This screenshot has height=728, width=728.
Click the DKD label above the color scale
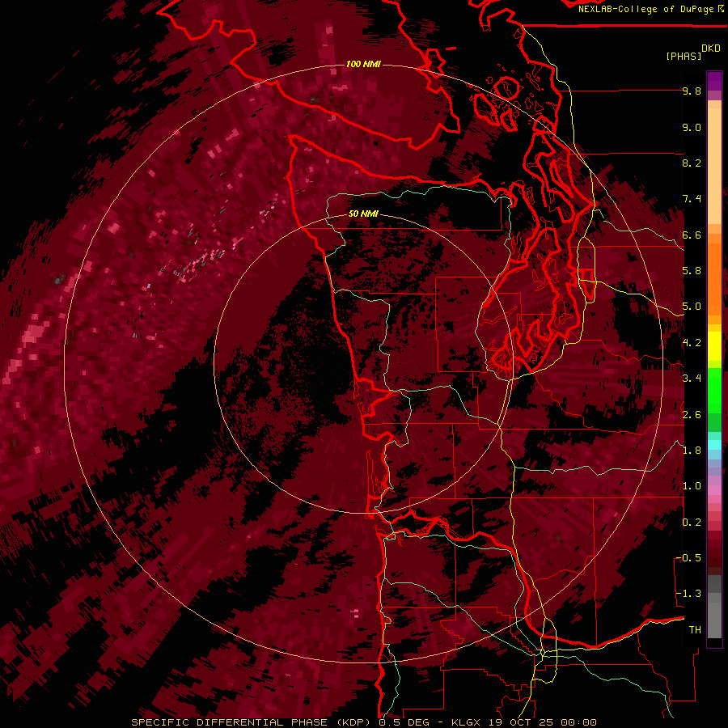(711, 49)
